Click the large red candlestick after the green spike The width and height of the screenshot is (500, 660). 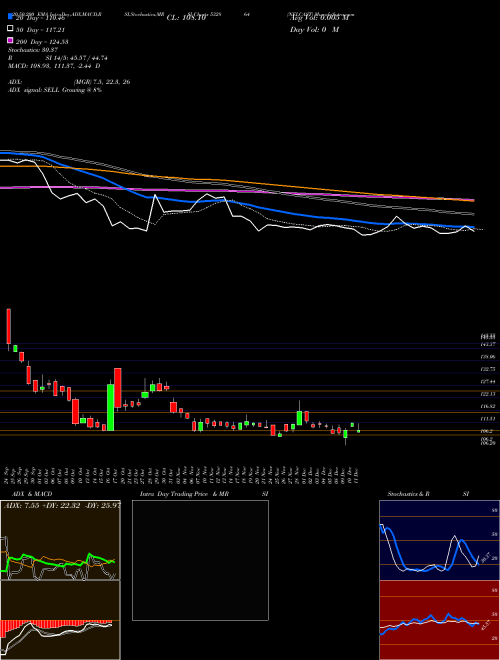click(x=117, y=388)
